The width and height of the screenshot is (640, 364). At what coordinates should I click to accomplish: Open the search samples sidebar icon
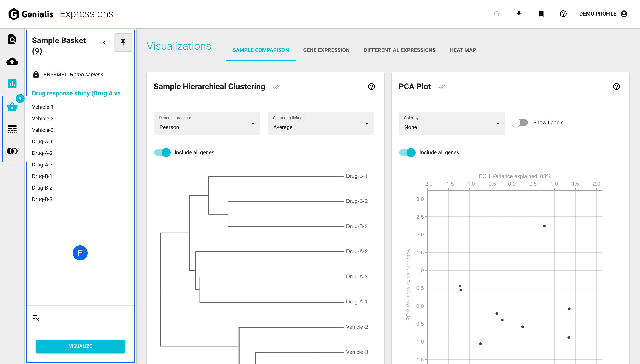click(12, 39)
